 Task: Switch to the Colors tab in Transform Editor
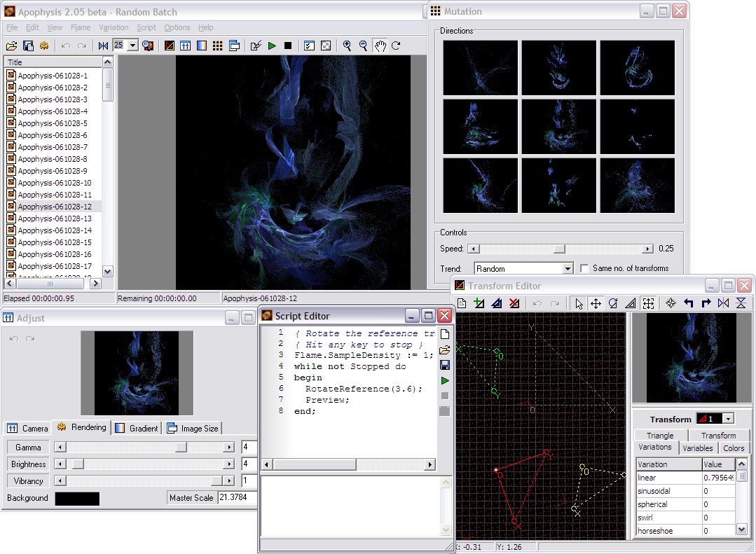tap(734, 448)
